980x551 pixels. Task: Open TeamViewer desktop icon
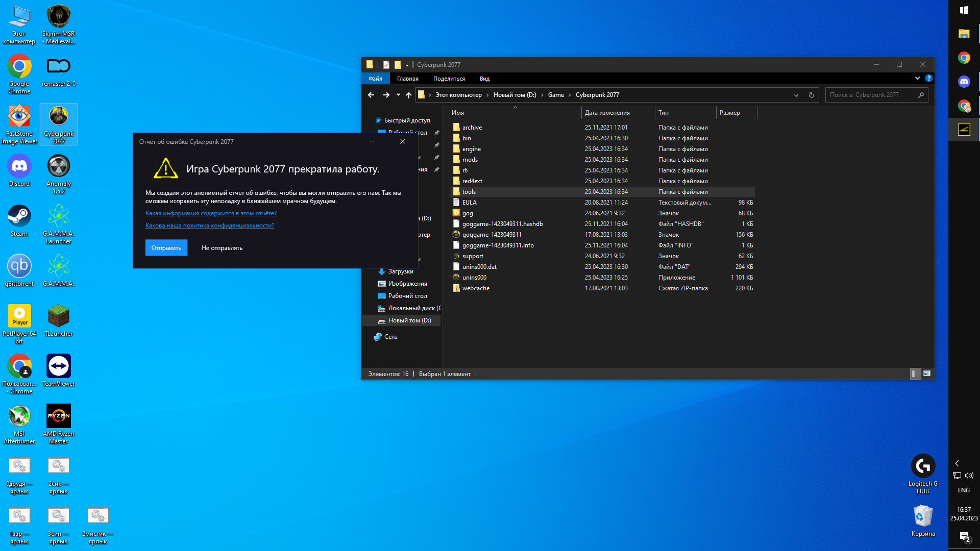tap(59, 371)
